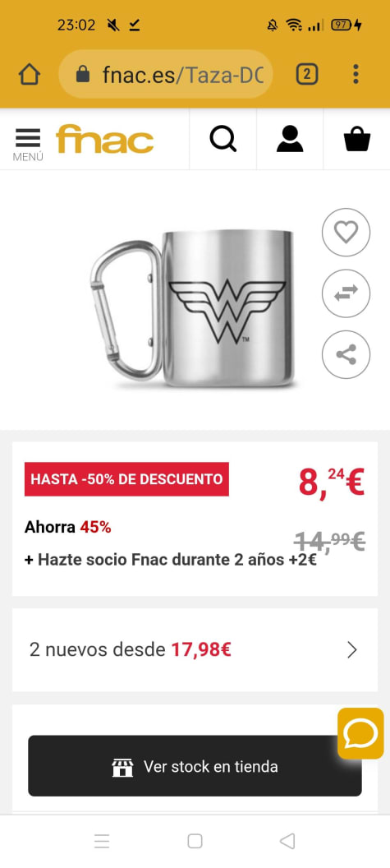Tap Ver stock en tienda button

point(195,766)
